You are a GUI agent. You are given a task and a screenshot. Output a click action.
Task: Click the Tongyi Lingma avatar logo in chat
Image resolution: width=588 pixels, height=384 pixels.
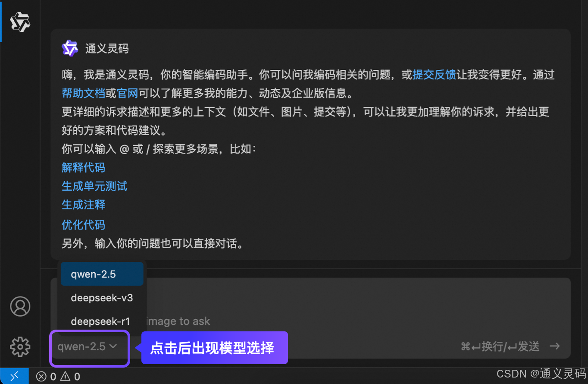pos(70,48)
